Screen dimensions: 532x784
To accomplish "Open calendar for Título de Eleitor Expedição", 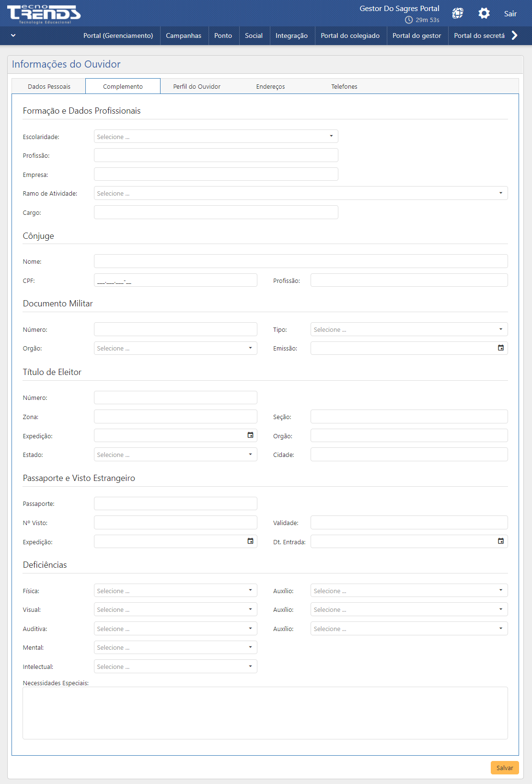I will click(250, 435).
